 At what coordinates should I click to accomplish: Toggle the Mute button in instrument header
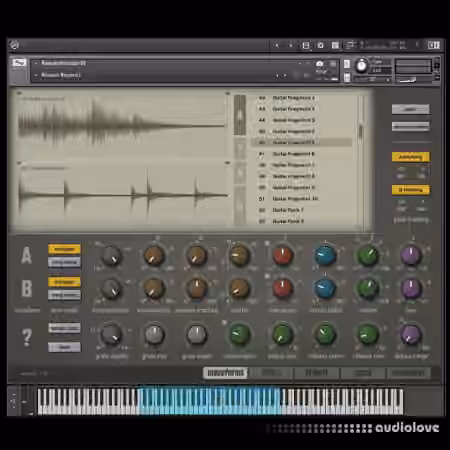[x=347, y=78]
